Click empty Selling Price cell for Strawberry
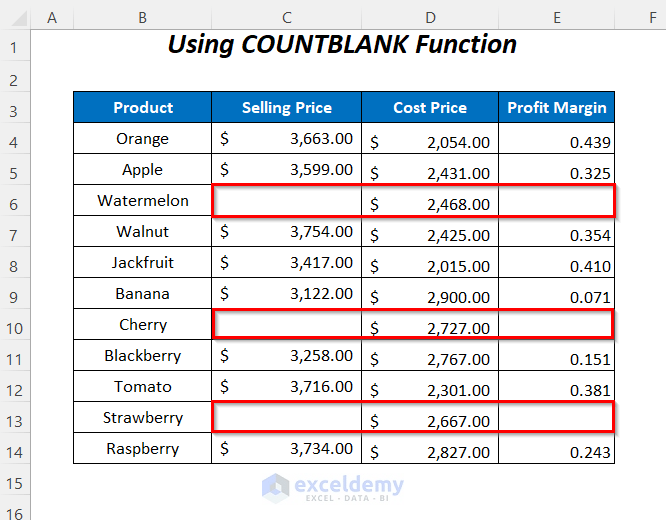666x520 pixels. 287,418
